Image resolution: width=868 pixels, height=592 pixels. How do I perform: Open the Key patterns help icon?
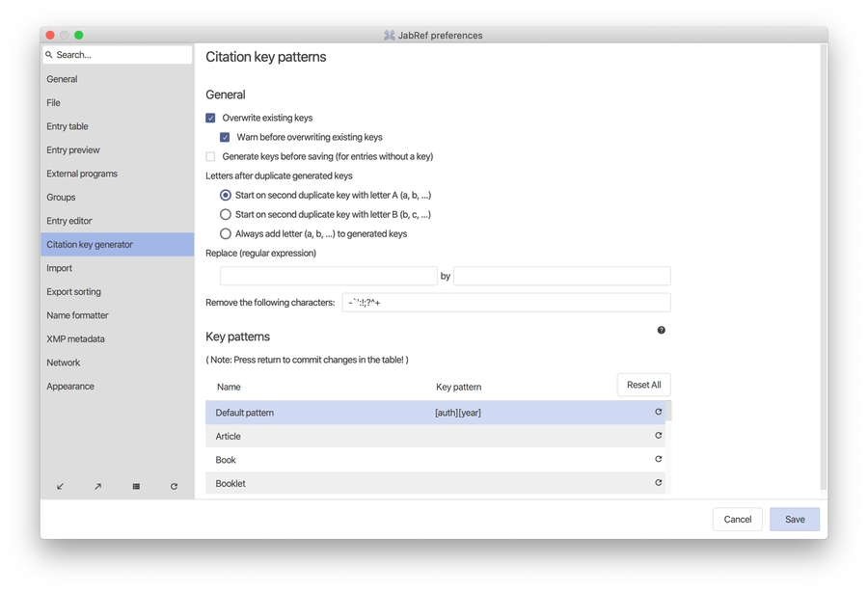click(x=661, y=330)
